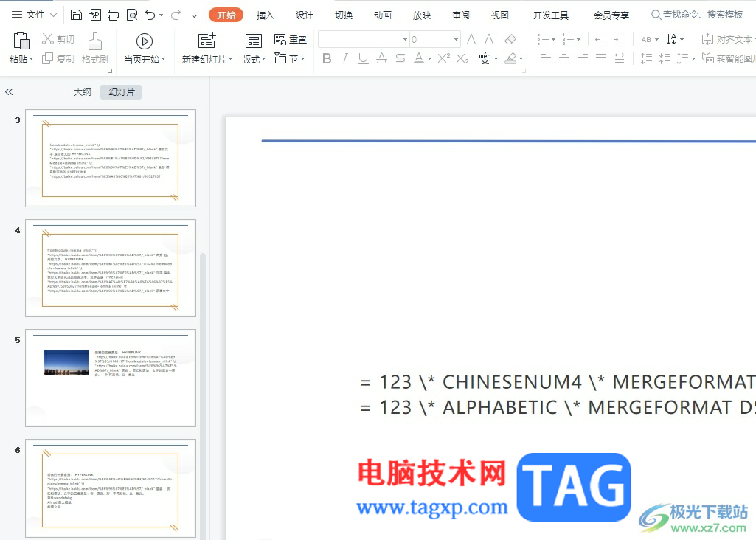Align text right
Image resolution: width=756 pixels, height=540 pixels.
point(583,59)
